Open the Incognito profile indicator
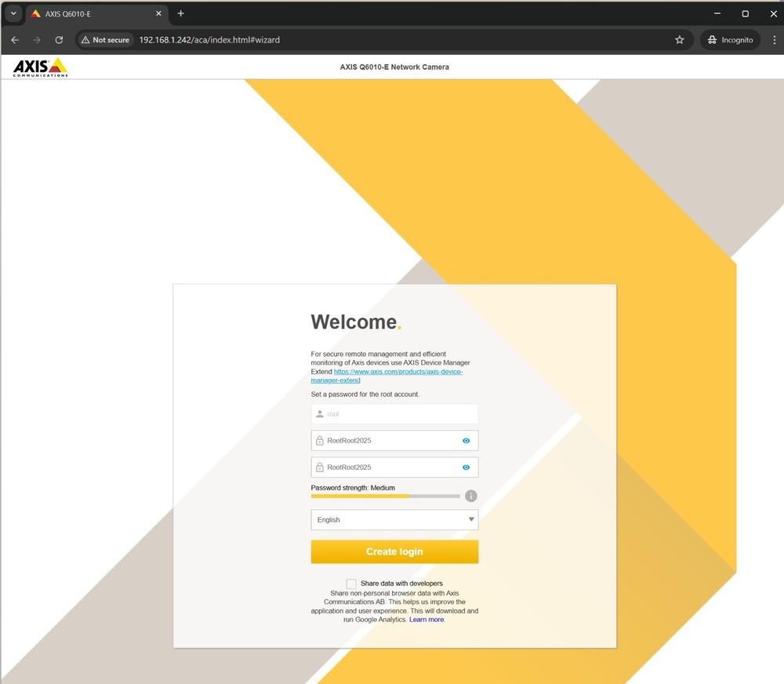Screen dimensions: 784x684 pyautogui.click(x=730, y=40)
